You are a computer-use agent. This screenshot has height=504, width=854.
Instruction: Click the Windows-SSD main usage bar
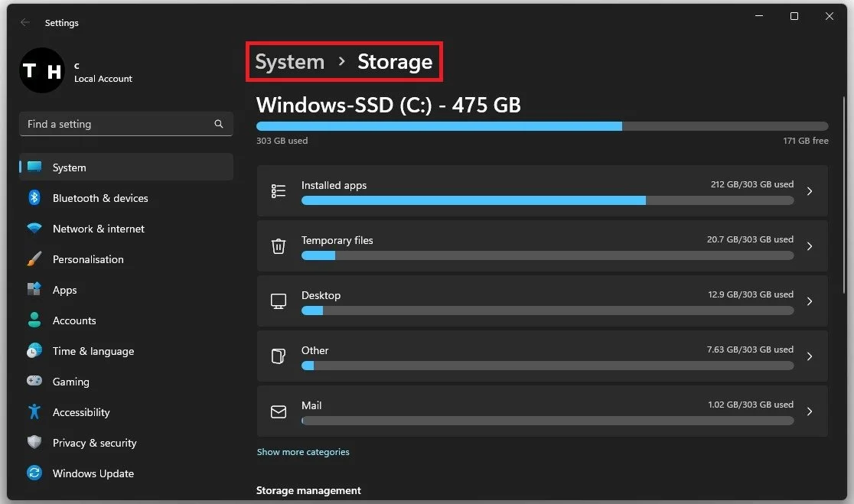[x=542, y=126]
